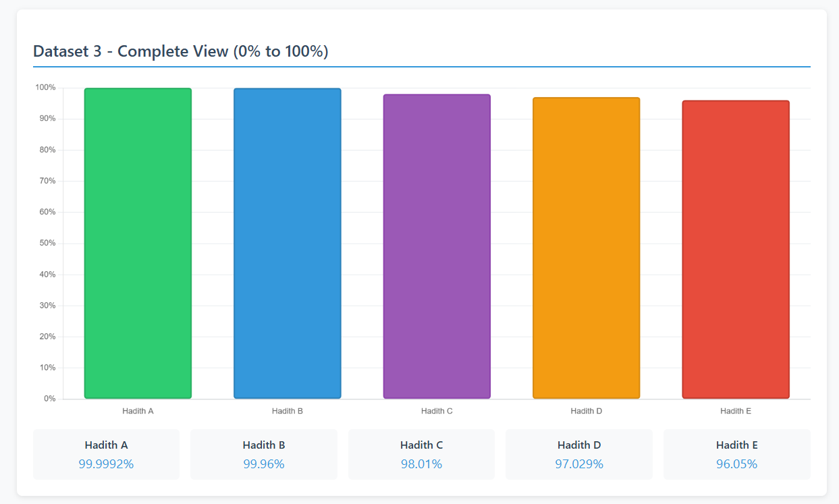The height and width of the screenshot is (504, 839).
Task: Click the 99.9992% value text
Action: [x=106, y=464]
